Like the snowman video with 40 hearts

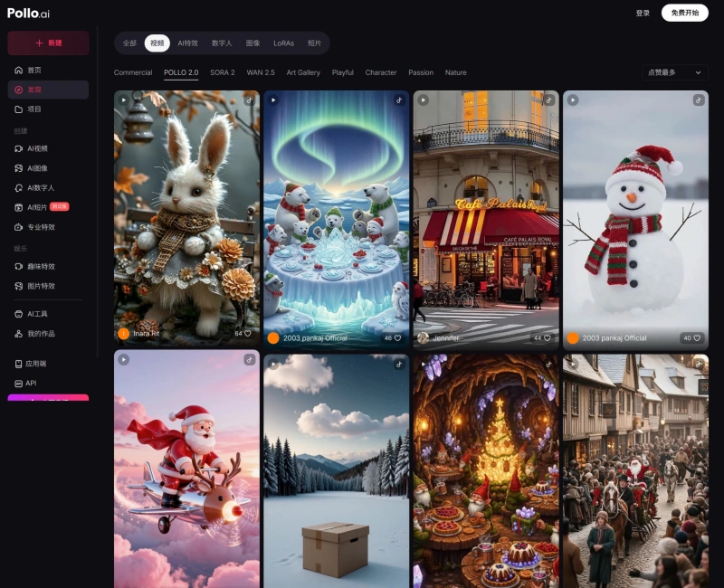(698, 338)
